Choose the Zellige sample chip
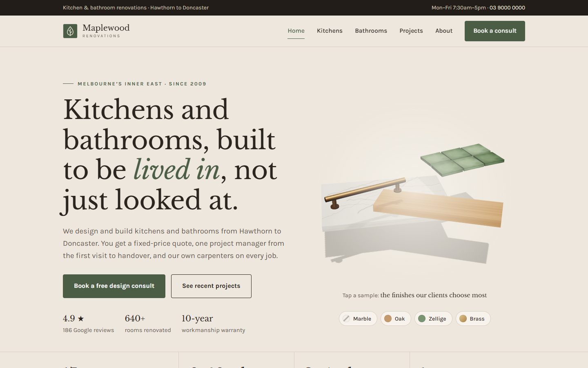588x368 pixels. 433,319
